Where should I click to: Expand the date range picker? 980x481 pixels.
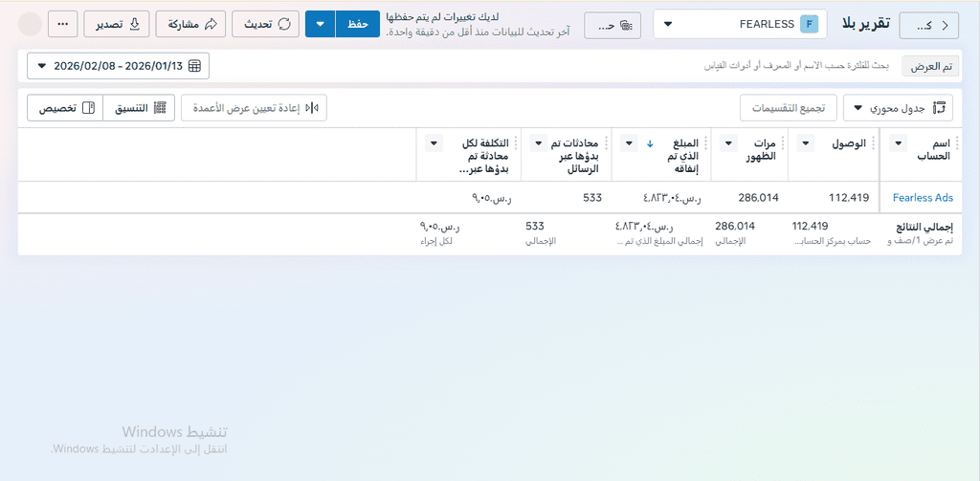[119, 66]
